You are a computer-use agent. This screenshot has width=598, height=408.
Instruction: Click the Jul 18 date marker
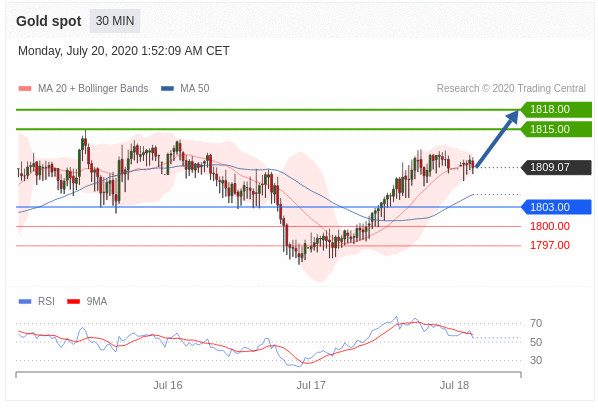coord(454,385)
